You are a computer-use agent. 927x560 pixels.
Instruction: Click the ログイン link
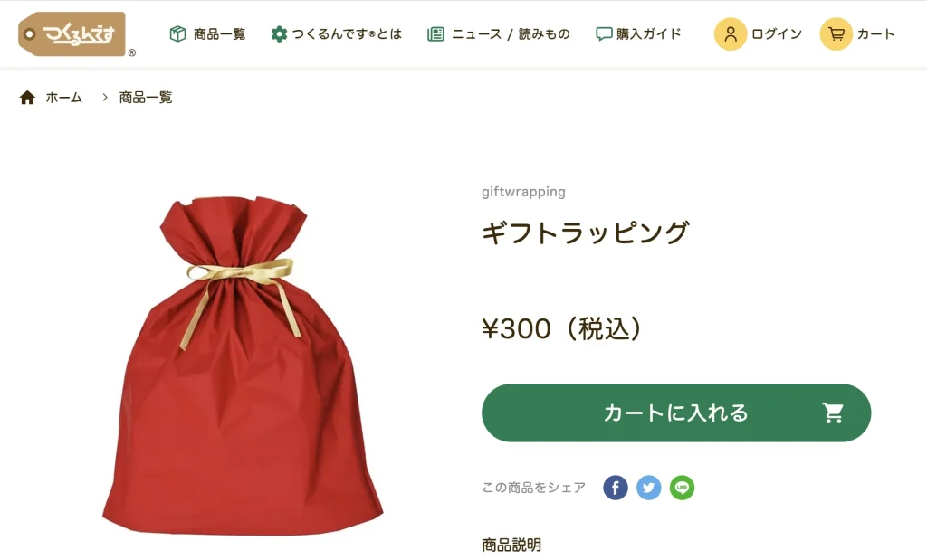(776, 33)
